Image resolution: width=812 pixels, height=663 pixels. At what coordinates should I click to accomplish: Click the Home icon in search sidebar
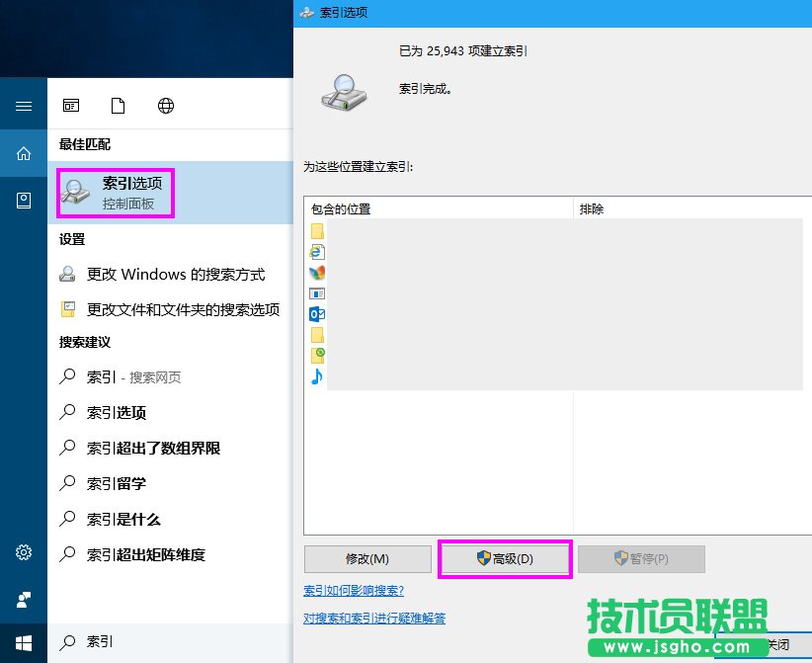pyautogui.click(x=23, y=153)
